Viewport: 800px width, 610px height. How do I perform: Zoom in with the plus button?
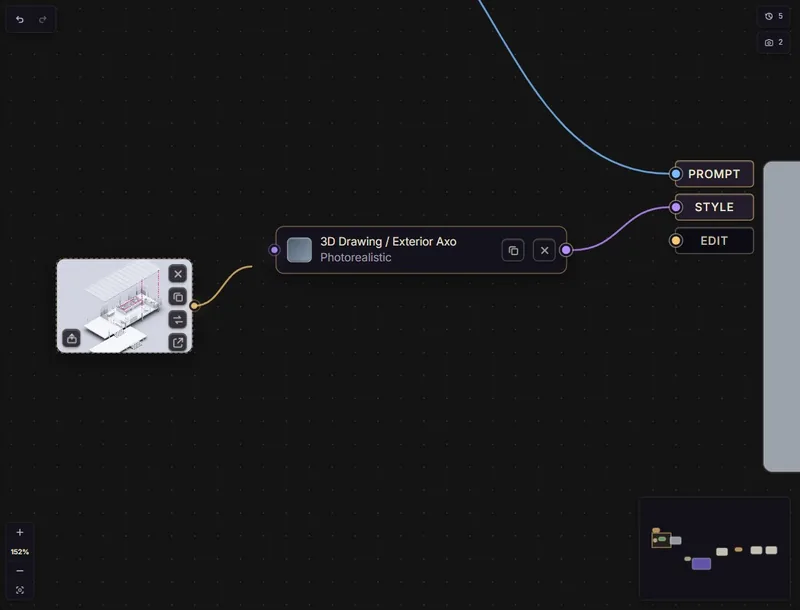pyautogui.click(x=20, y=532)
